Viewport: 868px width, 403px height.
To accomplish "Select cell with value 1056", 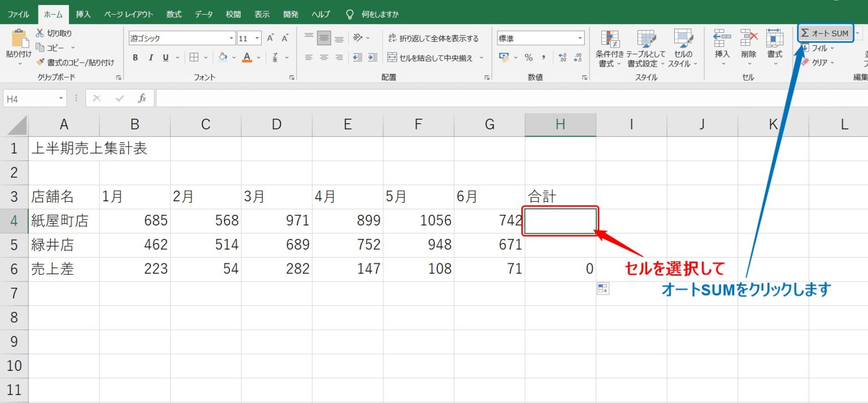I will pyautogui.click(x=418, y=221).
